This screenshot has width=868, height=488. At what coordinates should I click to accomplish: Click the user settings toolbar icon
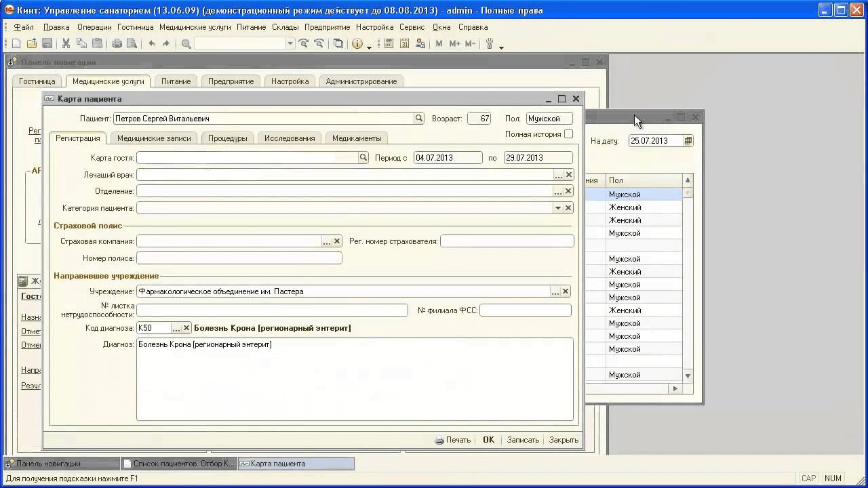[x=420, y=43]
